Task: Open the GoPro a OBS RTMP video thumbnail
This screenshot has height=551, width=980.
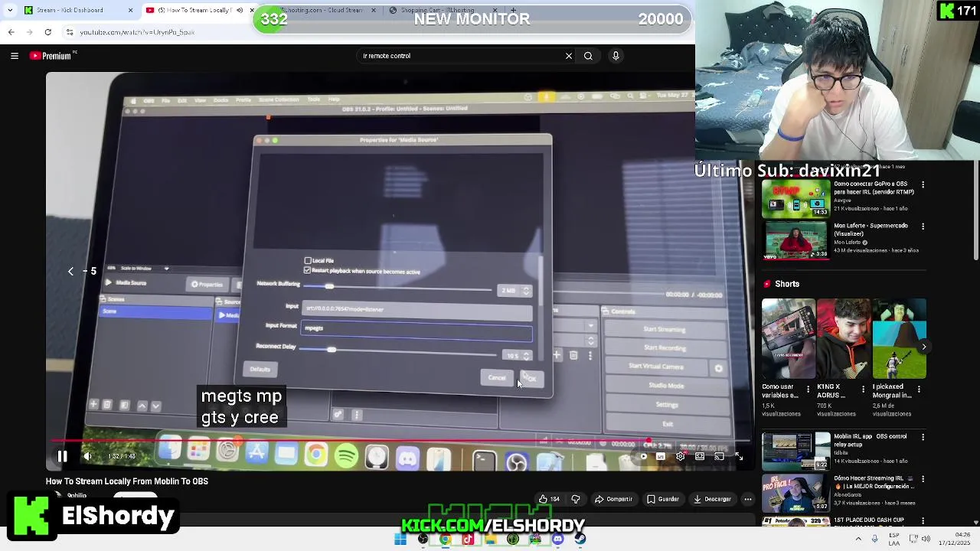Action: pos(796,198)
